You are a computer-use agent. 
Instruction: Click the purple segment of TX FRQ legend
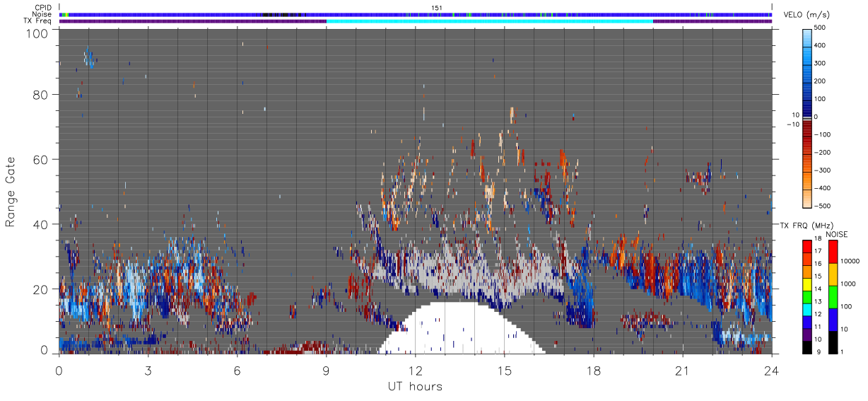(807, 334)
